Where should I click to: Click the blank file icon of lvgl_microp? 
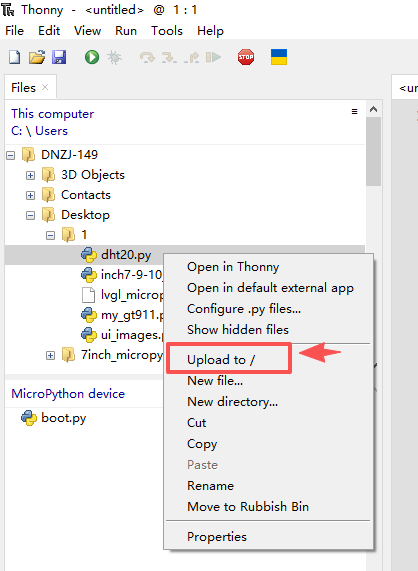(88, 295)
